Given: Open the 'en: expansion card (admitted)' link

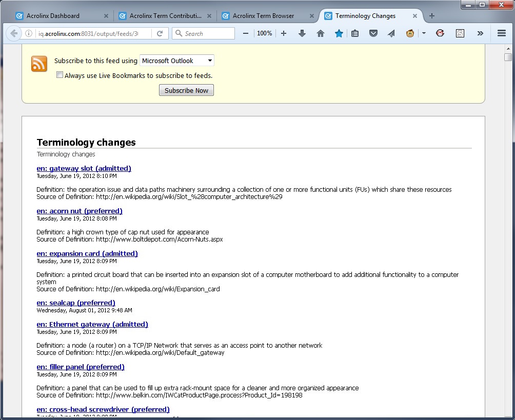Looking at the screenshot, I should (87, 254).
